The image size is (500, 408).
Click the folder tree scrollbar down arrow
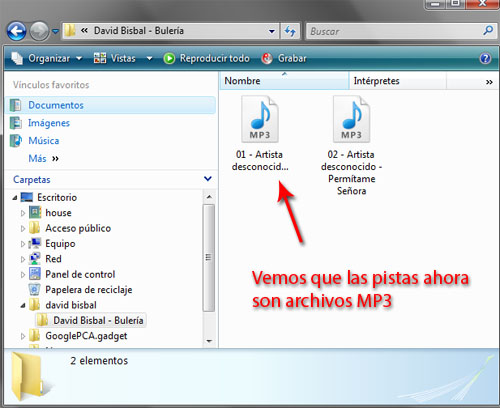tap(209, 341)
